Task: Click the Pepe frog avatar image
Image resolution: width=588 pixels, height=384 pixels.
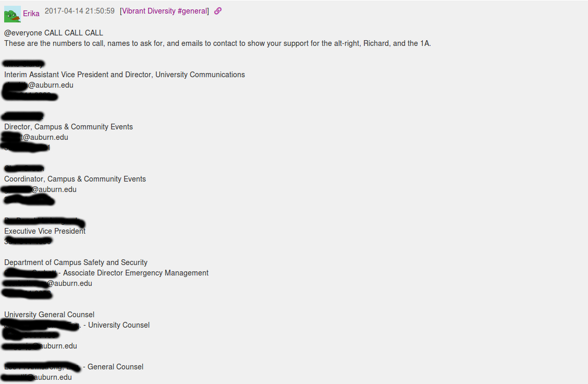Action: (x=13, y=14)
